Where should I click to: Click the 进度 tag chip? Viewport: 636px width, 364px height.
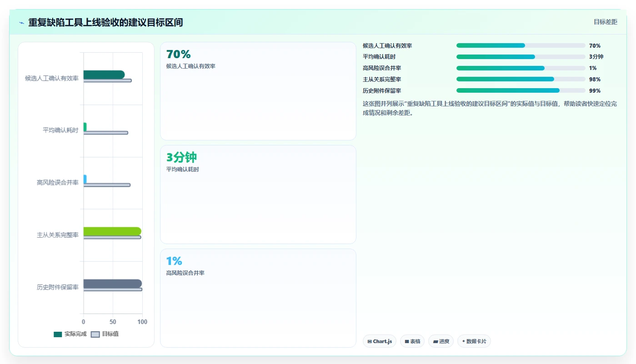pyautogui.click(x=441, y=341)
